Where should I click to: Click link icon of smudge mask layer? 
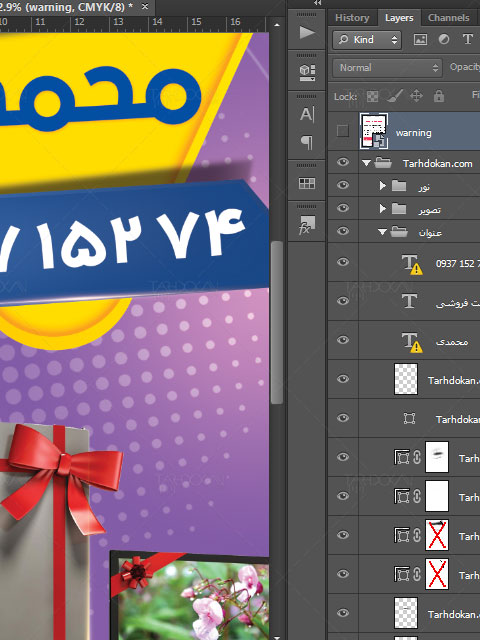(x=417, y=457)
